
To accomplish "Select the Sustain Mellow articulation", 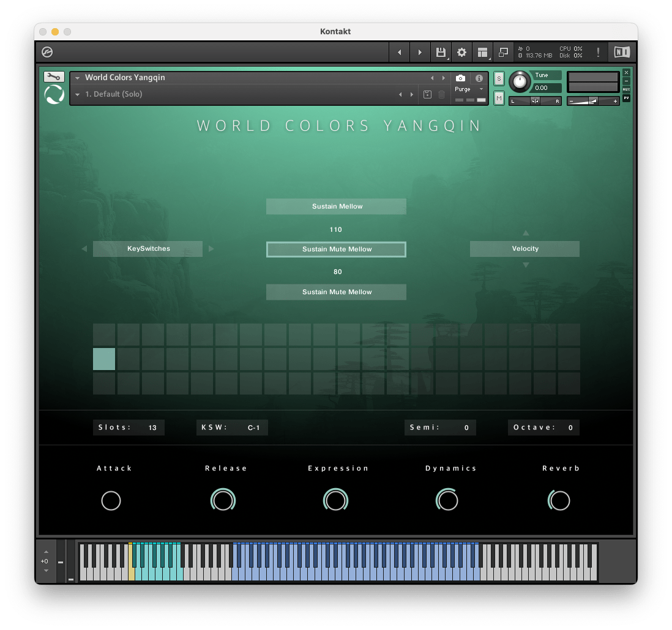I will coord(337,206).
